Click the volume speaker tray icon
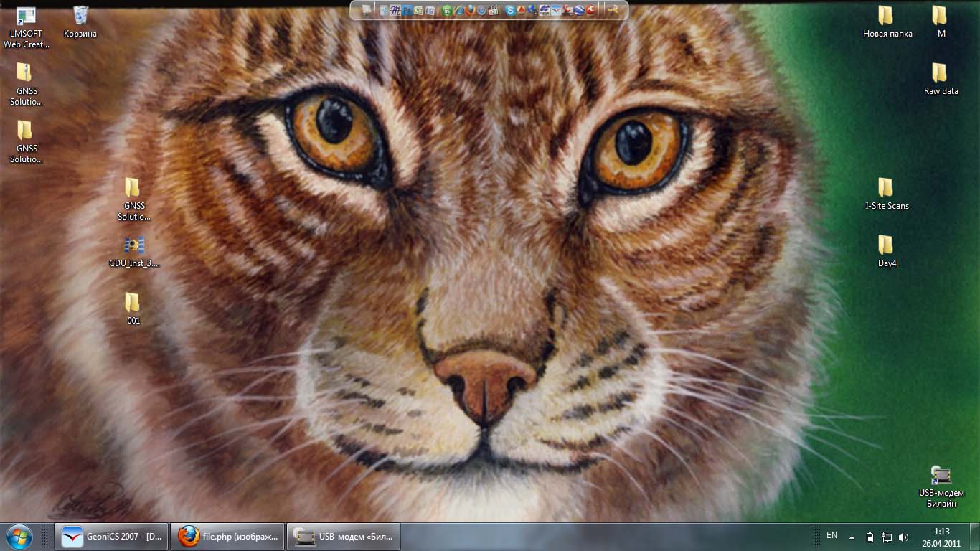Image resolution: width=980 pixels, height=551 pixels. click(903, 537)
